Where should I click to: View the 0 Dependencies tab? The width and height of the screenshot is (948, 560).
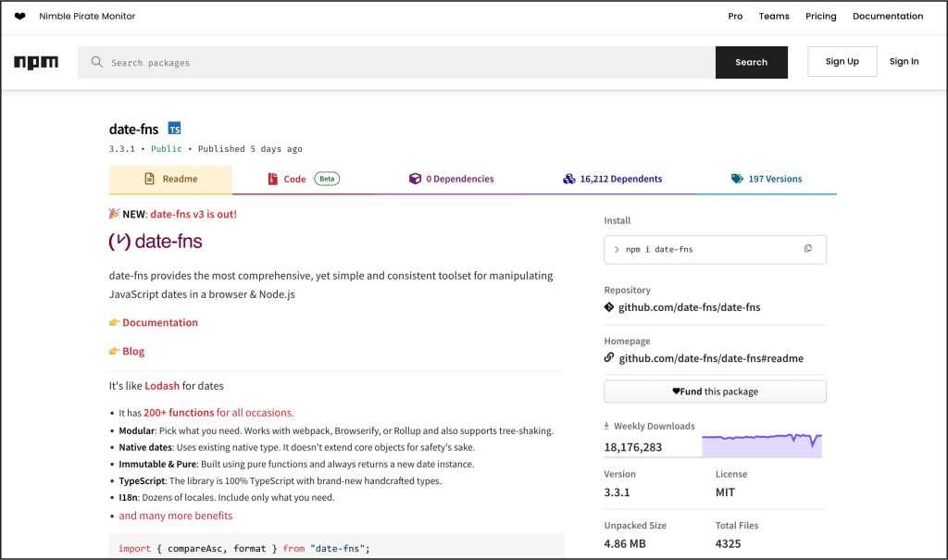[452, 179]
